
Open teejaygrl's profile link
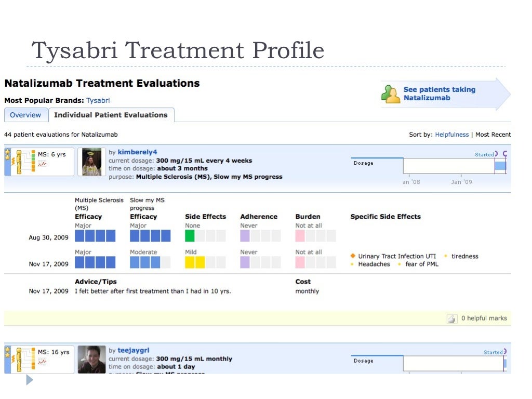click(x=134, y=350)
